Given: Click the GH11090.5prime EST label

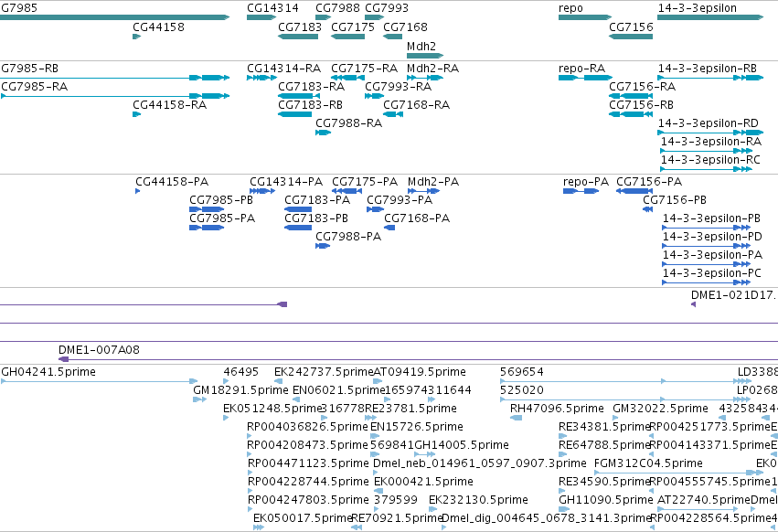Looking at the screenshot, I should tap(606, 500).
